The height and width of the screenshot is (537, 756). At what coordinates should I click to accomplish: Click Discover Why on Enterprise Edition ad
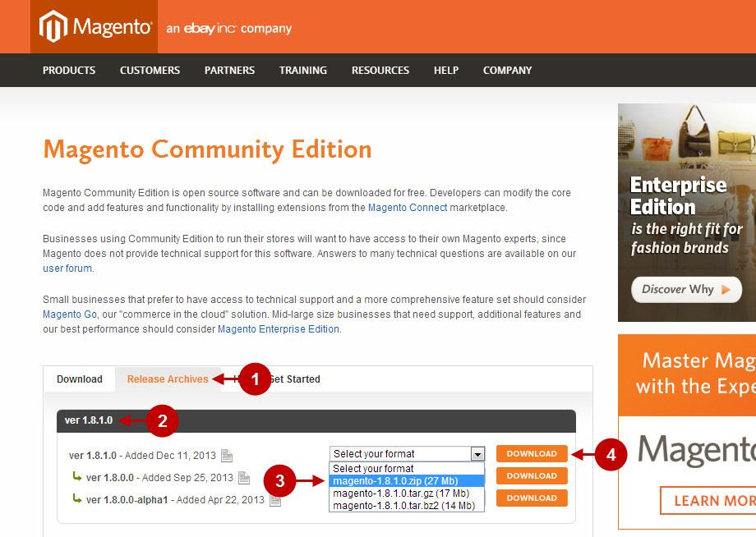tap(685, 289)
